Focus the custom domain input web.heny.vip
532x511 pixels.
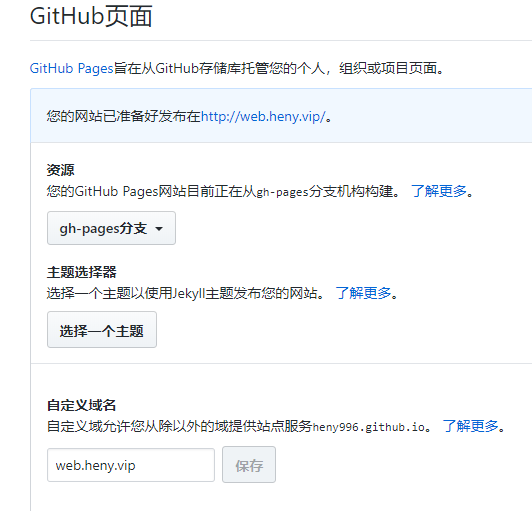tap(131, 465)
